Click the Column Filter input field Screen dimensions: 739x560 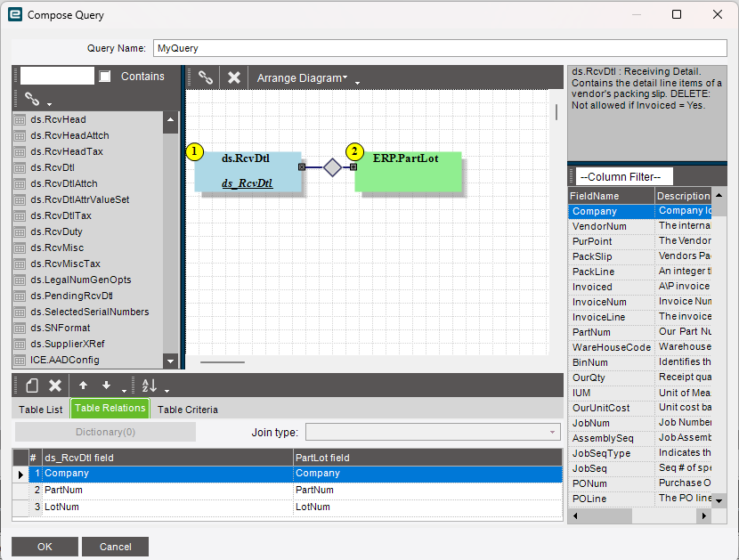click(624, 177)
